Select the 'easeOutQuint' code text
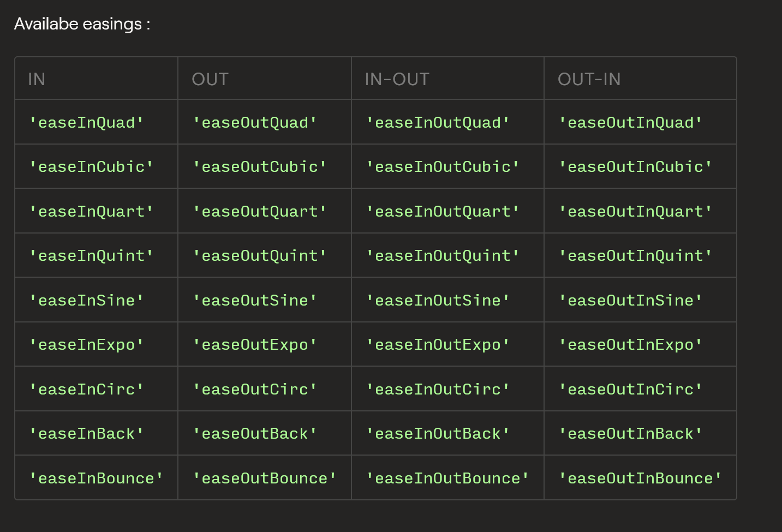782x532 pixels. point(260,255)
